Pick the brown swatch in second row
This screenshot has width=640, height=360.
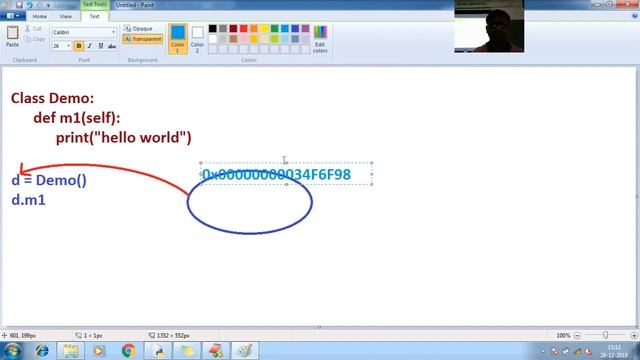tap(233, 39)
